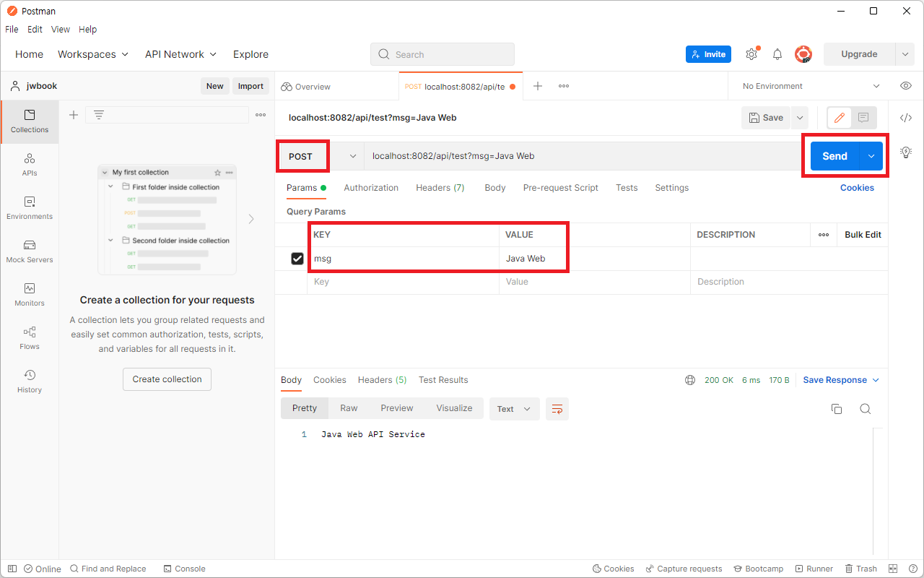Open the comments icon next to pencil
Viewport: 924px width, 578px height.
(x=863, y=118)
